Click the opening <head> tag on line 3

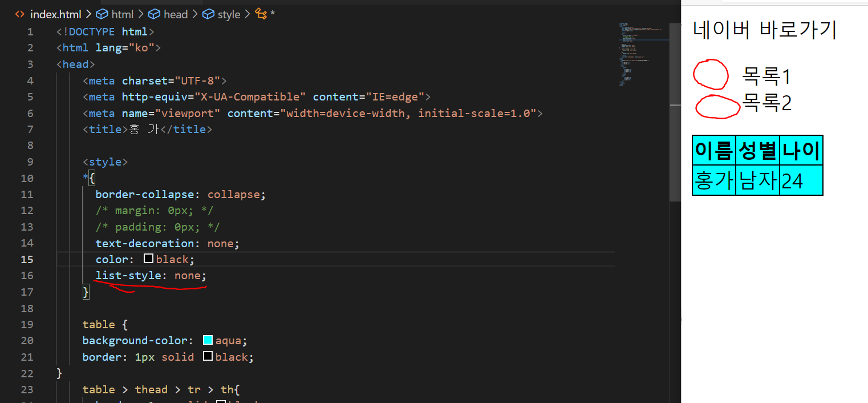[76, 64]
